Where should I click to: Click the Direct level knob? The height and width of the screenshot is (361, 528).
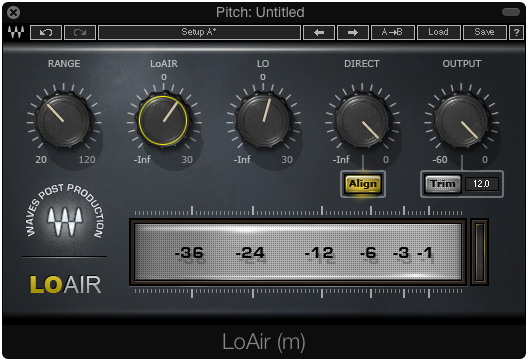[x=362, y=120]
